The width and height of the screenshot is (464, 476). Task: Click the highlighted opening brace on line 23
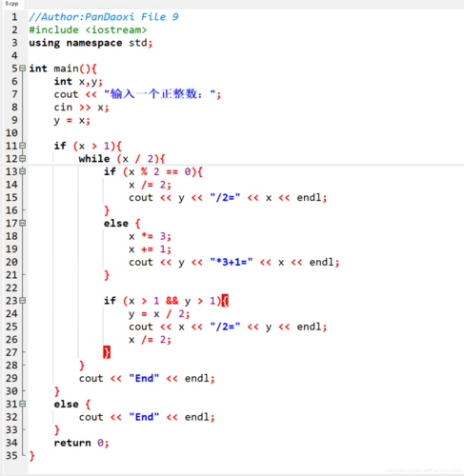point(225,301)
